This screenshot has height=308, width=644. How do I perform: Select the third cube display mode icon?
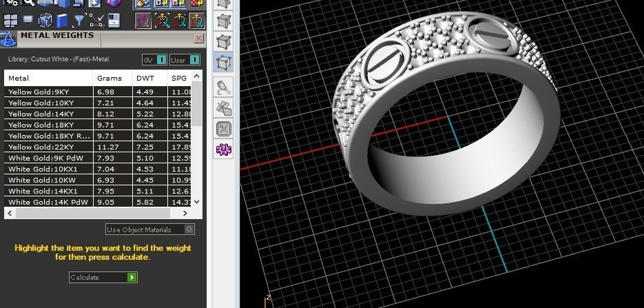pyautogui.click(x=225, y=41)
